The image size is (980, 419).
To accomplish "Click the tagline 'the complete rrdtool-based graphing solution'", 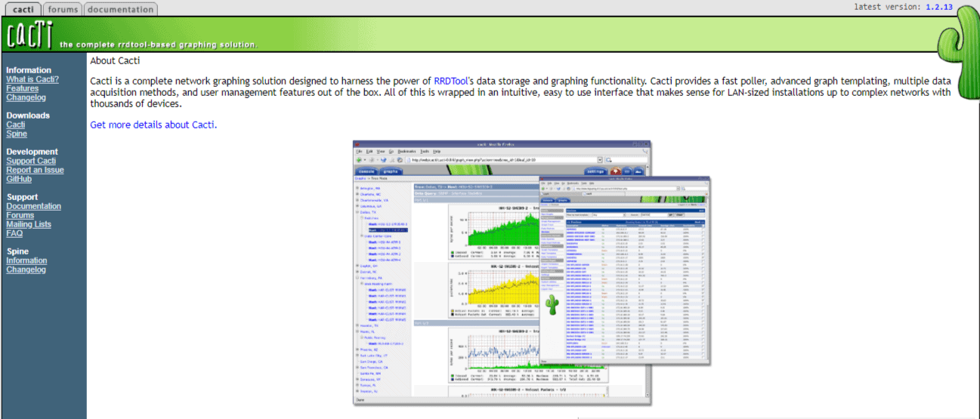I will pyautogui.click(x=159, y=45).
